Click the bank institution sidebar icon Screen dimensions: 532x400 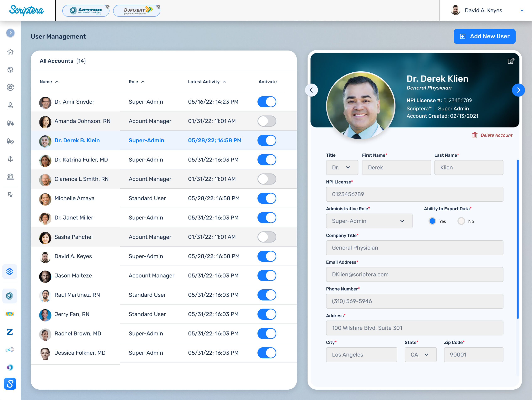tap(10, 177)
